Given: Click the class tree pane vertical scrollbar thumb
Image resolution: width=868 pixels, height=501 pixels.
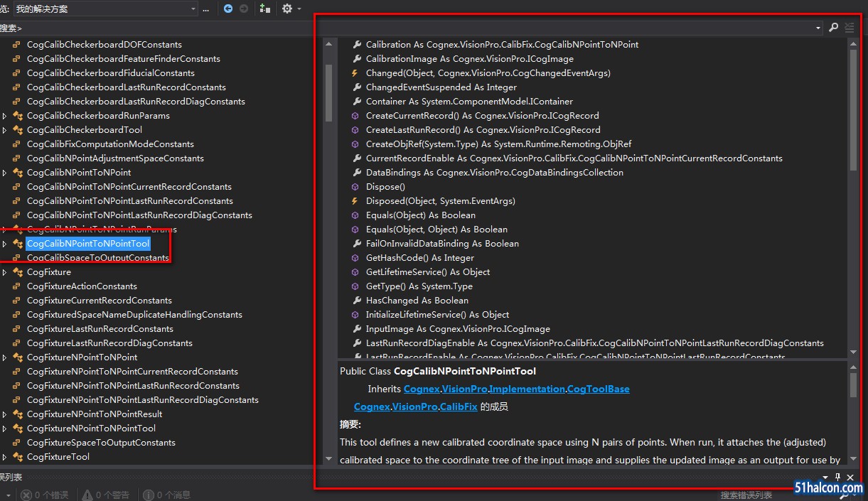Looking at the screenshot, I should point(328,93).
